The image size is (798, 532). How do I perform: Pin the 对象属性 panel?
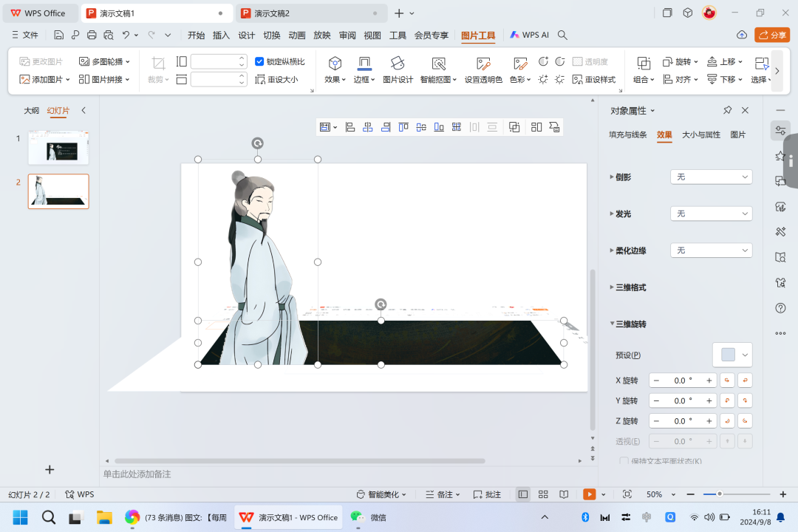727,111
